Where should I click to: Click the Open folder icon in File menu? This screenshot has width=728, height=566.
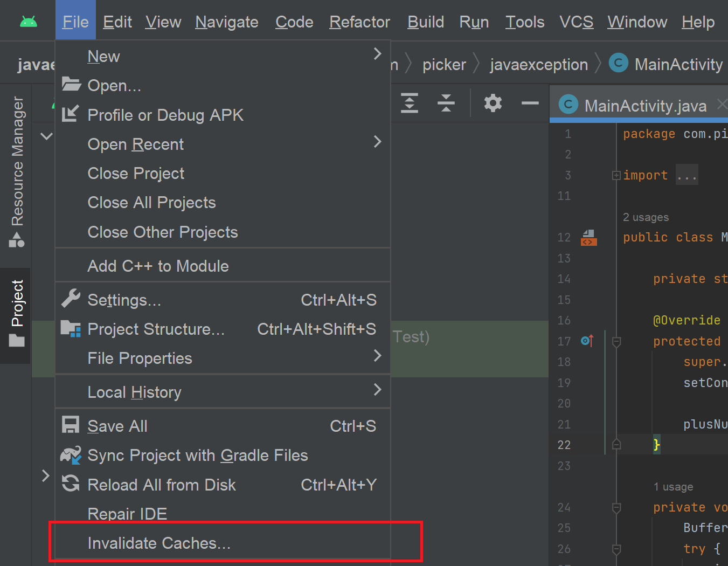[x=71, y=84]
